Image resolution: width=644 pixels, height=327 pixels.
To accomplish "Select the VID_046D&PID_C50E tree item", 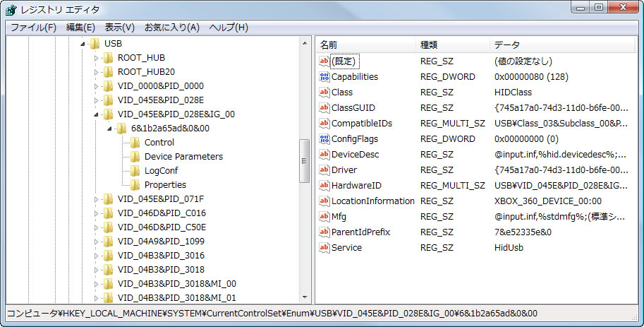I will pyautogui.click(x=162, y=227).
